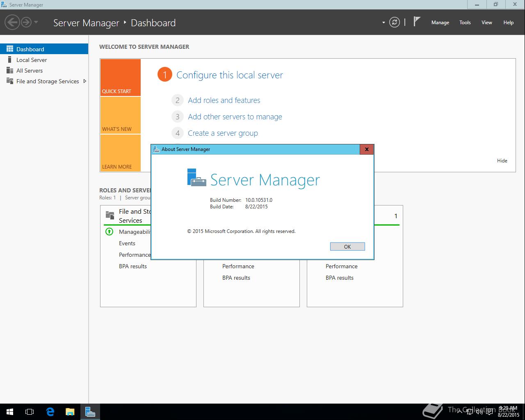Click the volume icon in the system tray
525x420 pixels.
(x=479, y=412)
